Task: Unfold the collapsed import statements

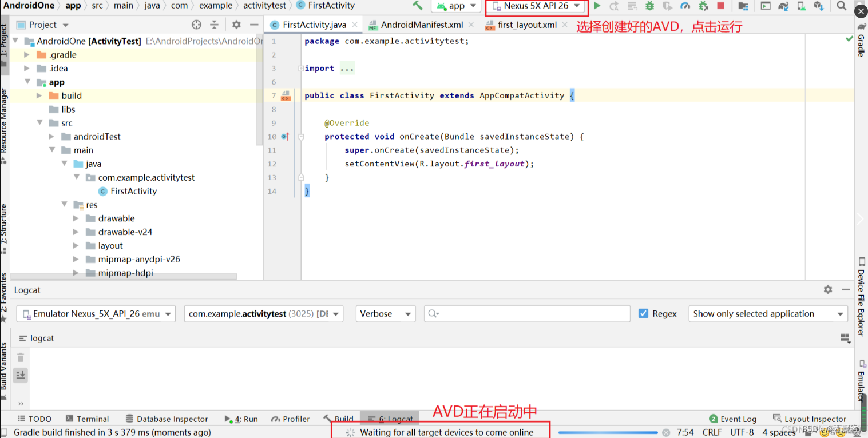Action: pos(301,69)
